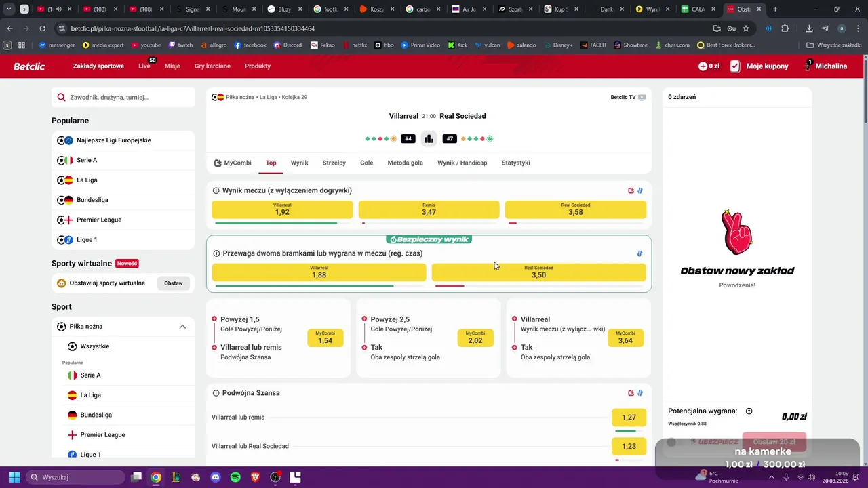Click info icon next to Wynik meczu

(x=216, y=191)
